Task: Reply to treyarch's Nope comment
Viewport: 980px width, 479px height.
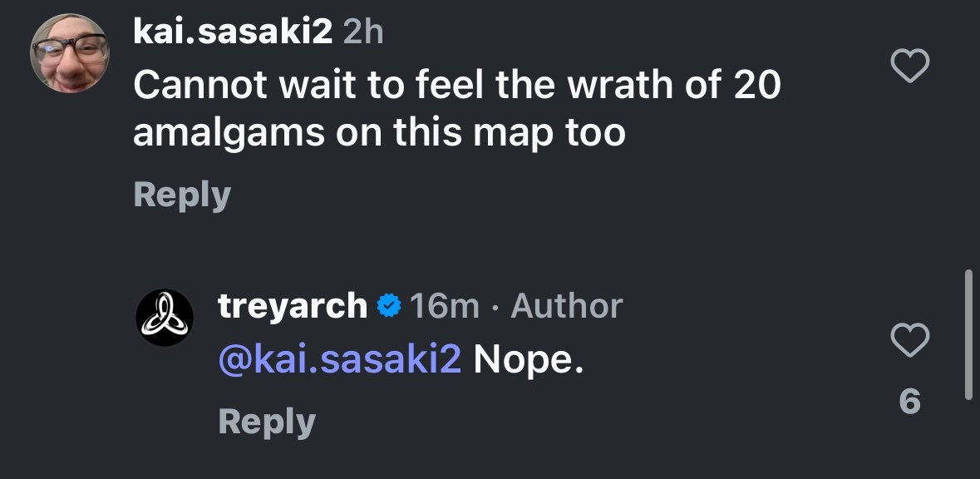Action: coord(267,422)
